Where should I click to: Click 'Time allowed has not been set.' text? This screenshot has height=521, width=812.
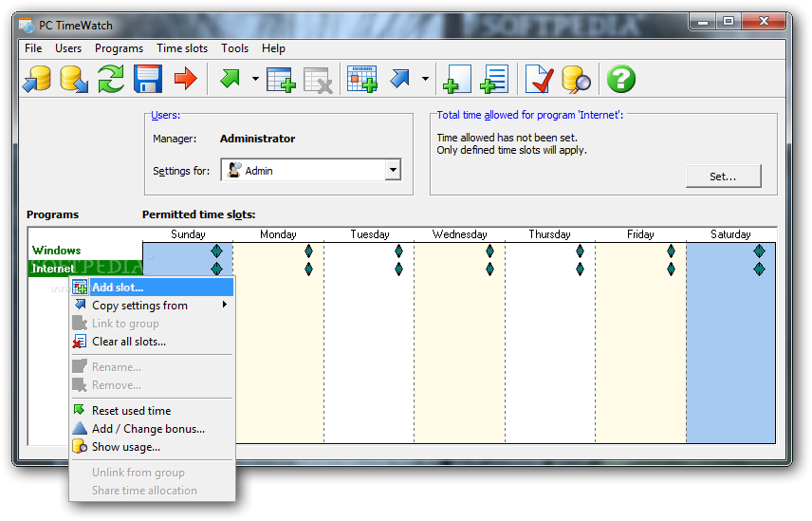[x=507, y=138]
